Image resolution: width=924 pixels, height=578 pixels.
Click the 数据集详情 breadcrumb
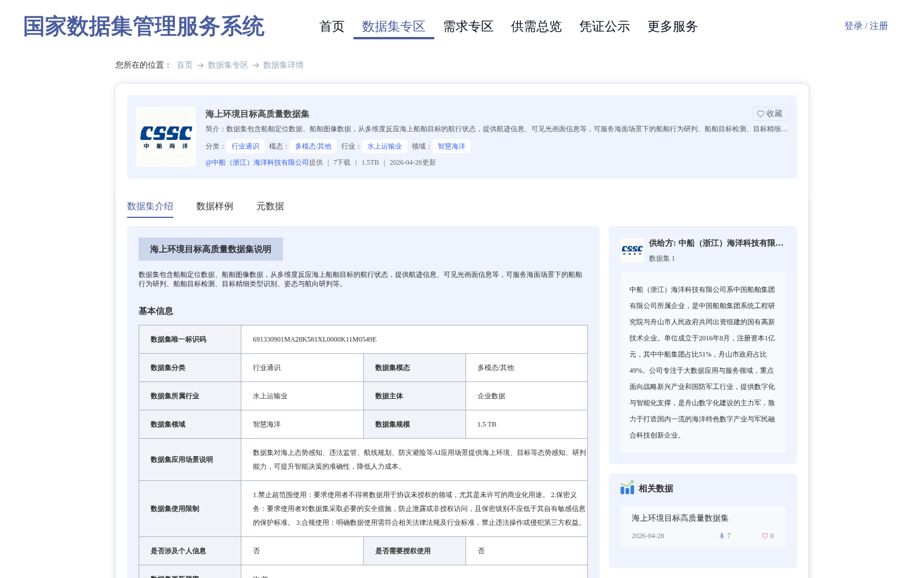(x=284, y=65)
